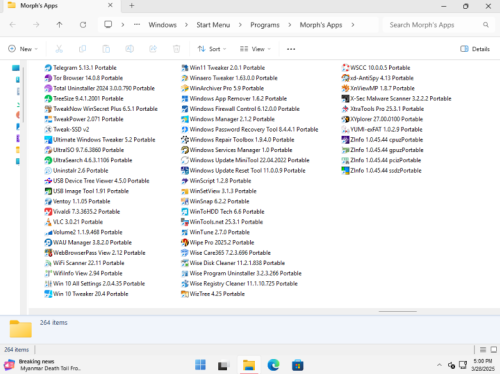Open the New dropdown menu
This screenshot has width=500, height=374.
click(x=23, y=49)
